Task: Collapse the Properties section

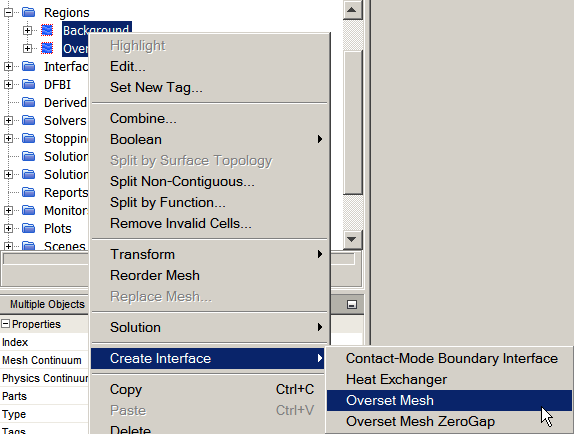Action: (5, 324)
